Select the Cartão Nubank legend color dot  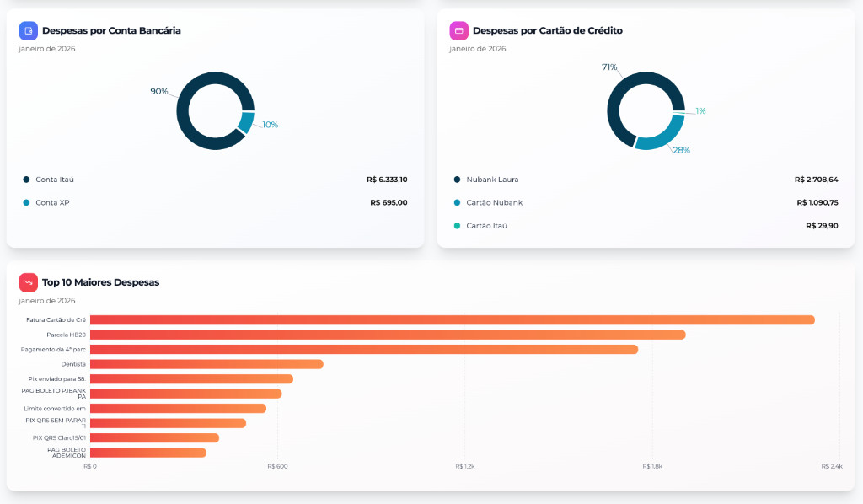coord(457,202)
